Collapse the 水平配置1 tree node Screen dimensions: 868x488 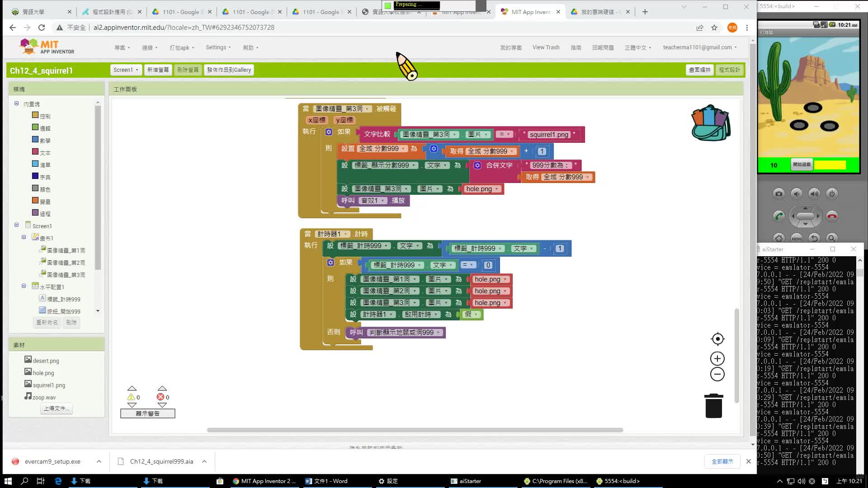pos(24,286)
